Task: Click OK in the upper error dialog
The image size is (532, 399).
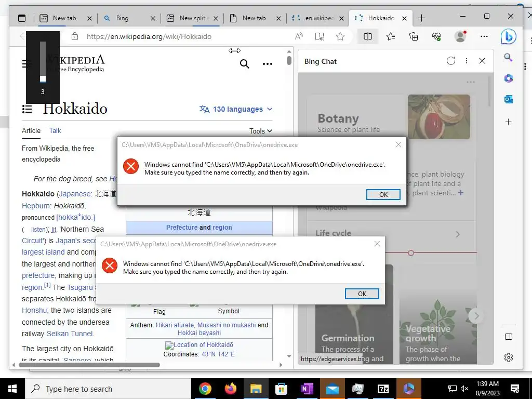Action: (x=383, y=194)
